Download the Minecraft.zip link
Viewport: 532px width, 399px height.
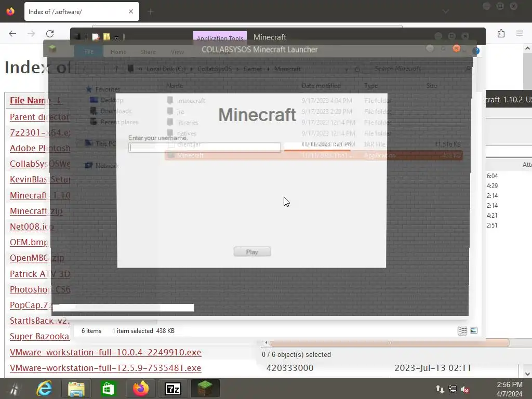pyautogui.click(x=36, y=211)
